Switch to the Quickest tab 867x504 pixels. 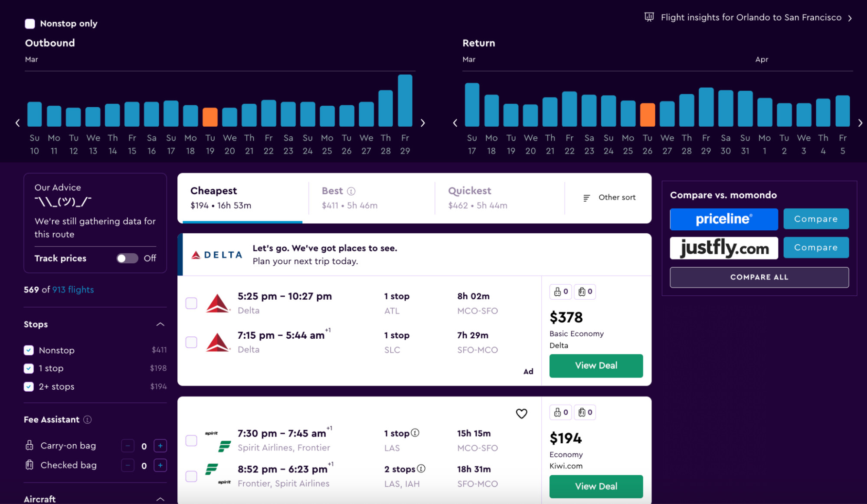pos(500,198)
